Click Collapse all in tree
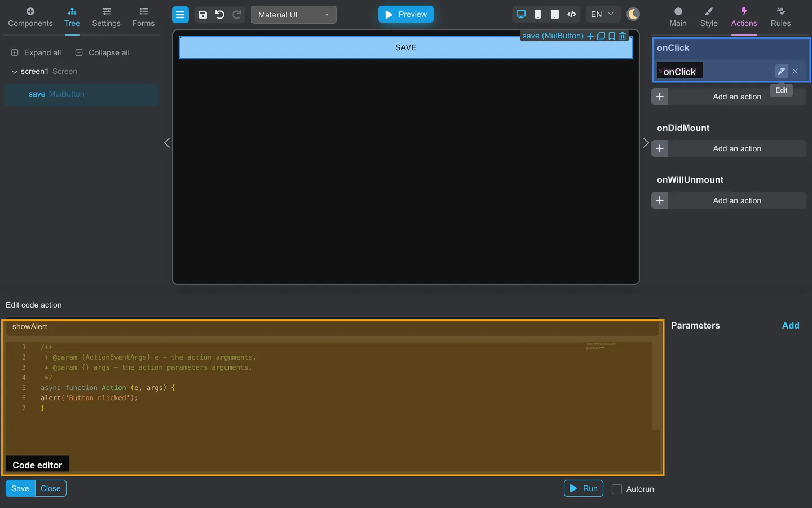The height and width of the screenshot is (508, 812). pyautogui.click(x=103, y=52)
